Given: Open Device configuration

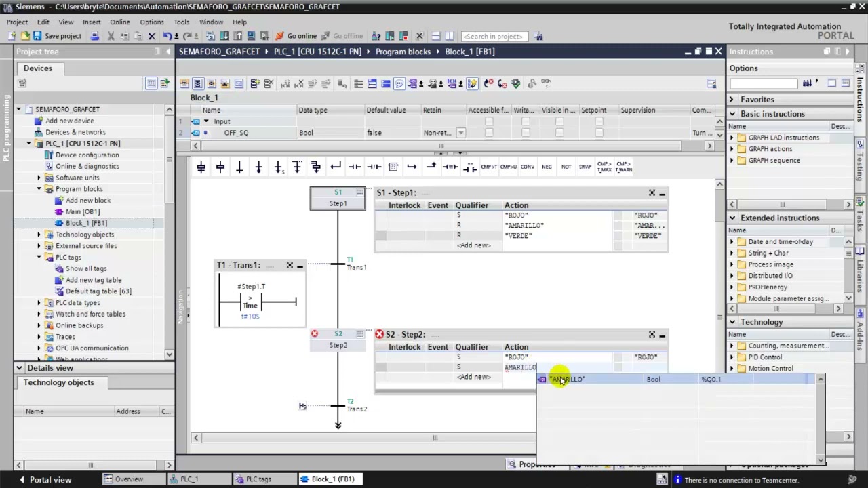Looking at the screenshot, I should [x=87, y=155].
